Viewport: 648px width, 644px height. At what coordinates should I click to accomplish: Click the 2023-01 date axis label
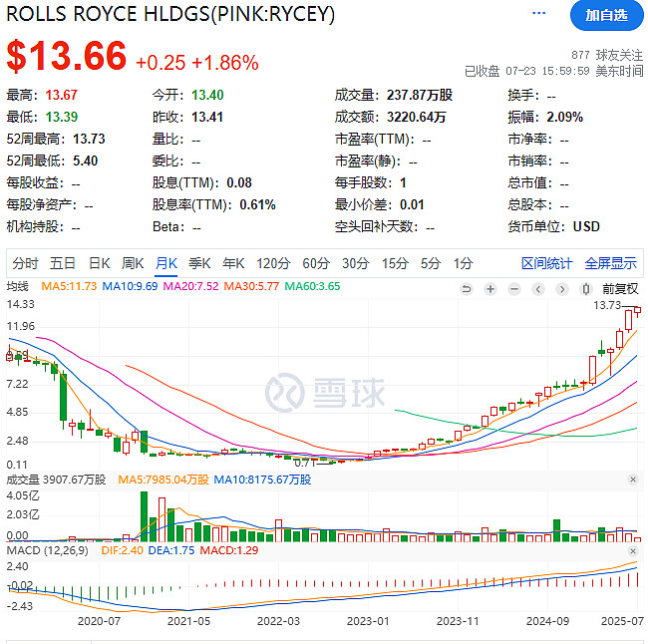pyautogui.click(x=368, y=621)
